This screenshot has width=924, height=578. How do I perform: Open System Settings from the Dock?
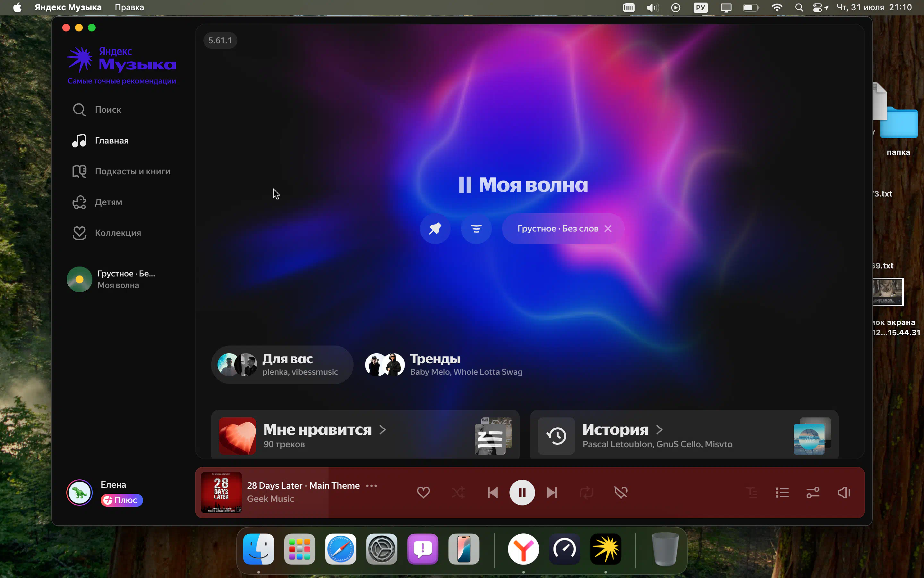coord(381,549)
